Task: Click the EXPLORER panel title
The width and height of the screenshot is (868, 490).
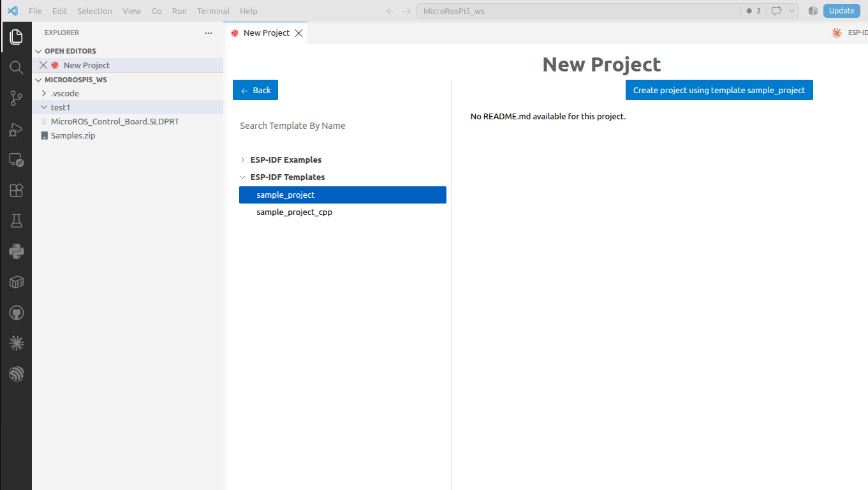Action: [62, 33]
